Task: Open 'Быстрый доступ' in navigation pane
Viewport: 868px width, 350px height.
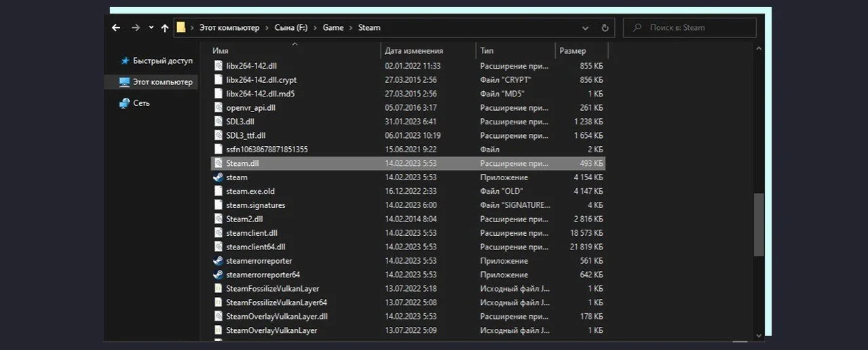Action: tap(163, 60)
